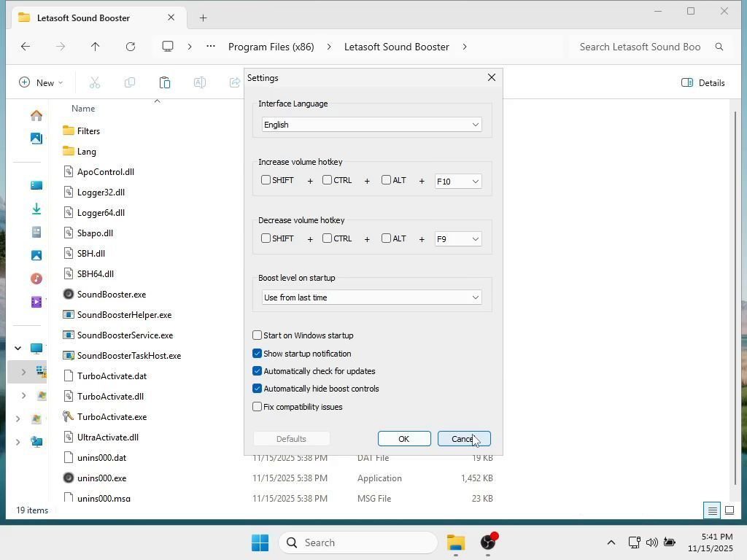Switch to large thumbnails view icon

click(x=729, y=510)
